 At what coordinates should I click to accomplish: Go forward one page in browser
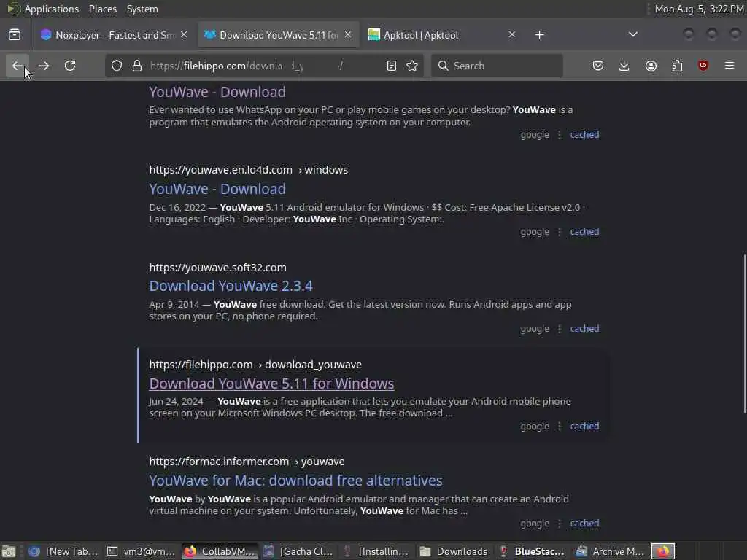(44, 66)
